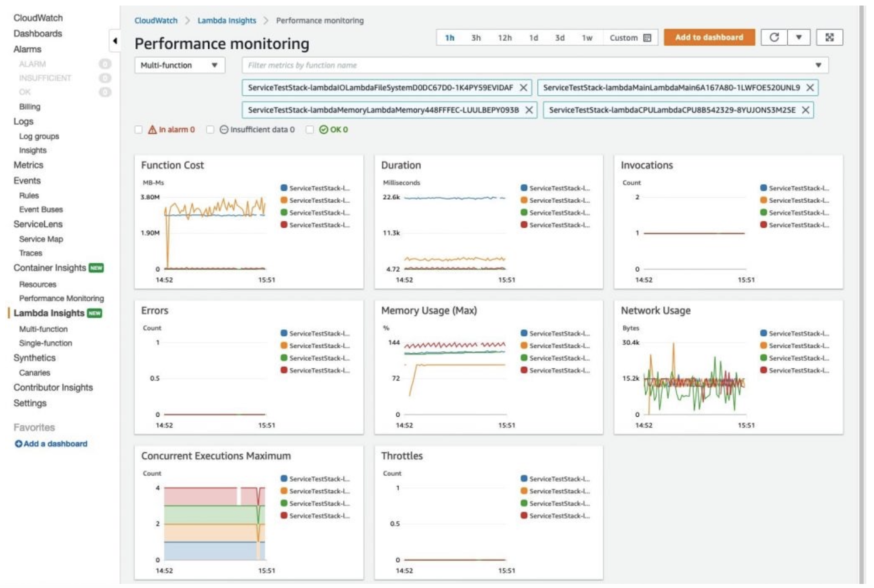This screenshot has height=588, width=874.
Task: Click the Add a dashboard plus icon
Action: click(x=18, y=444)
